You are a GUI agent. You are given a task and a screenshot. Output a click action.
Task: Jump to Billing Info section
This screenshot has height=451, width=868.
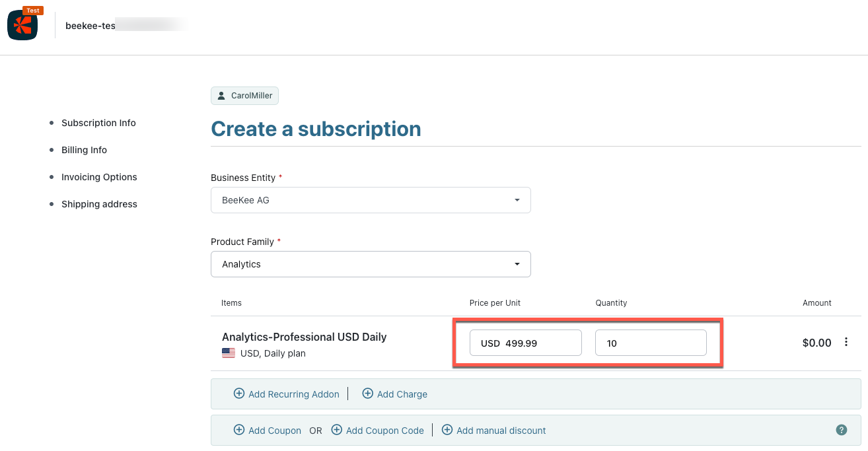[x=84, y=150]
